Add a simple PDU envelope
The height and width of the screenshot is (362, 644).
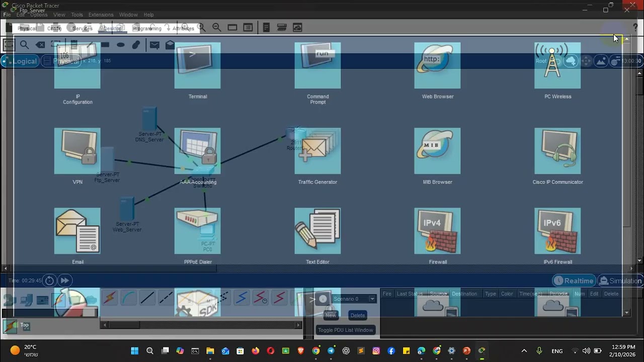(154, 45)
